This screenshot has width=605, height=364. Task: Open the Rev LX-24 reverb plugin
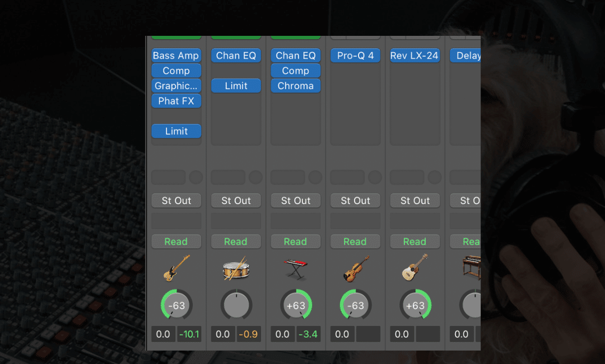tap(415, 55)
